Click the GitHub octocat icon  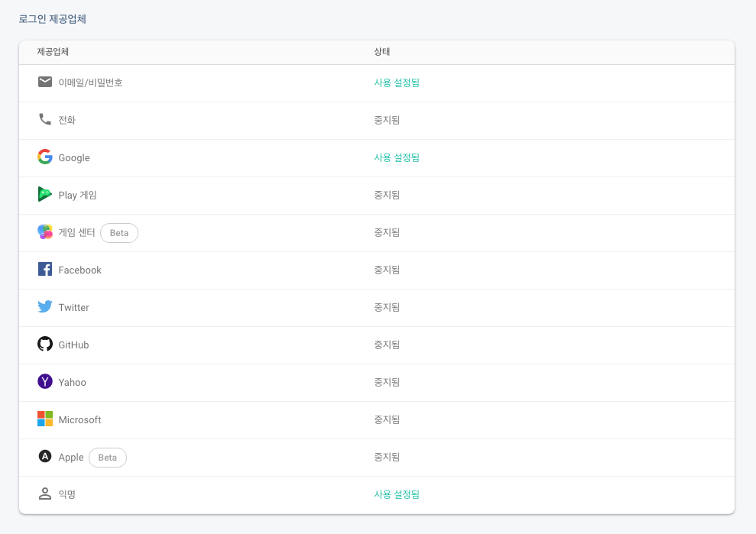pos(45,344)
